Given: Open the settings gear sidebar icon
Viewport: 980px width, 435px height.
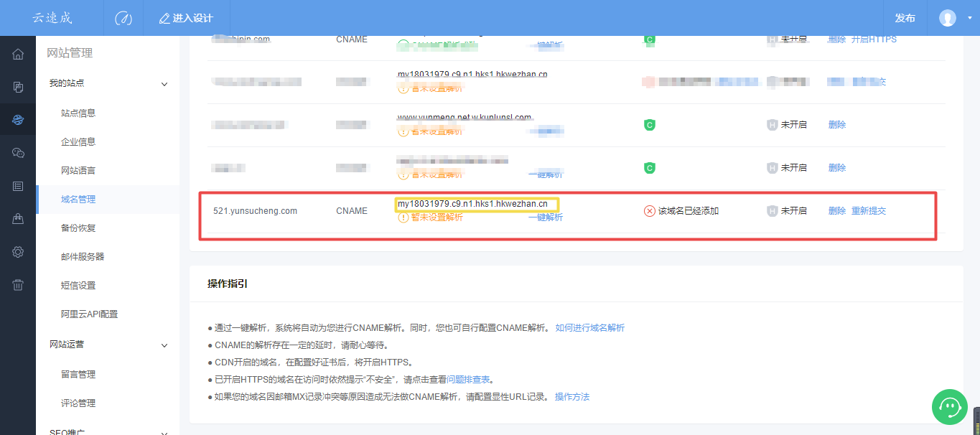Looking at the screenshot, I should click(18, 252).
